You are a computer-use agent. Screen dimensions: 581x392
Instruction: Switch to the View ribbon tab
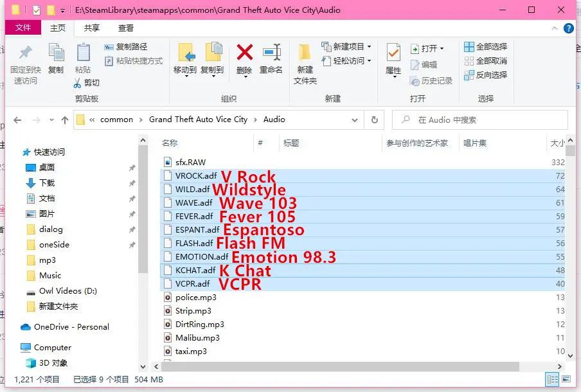point(125,28)
